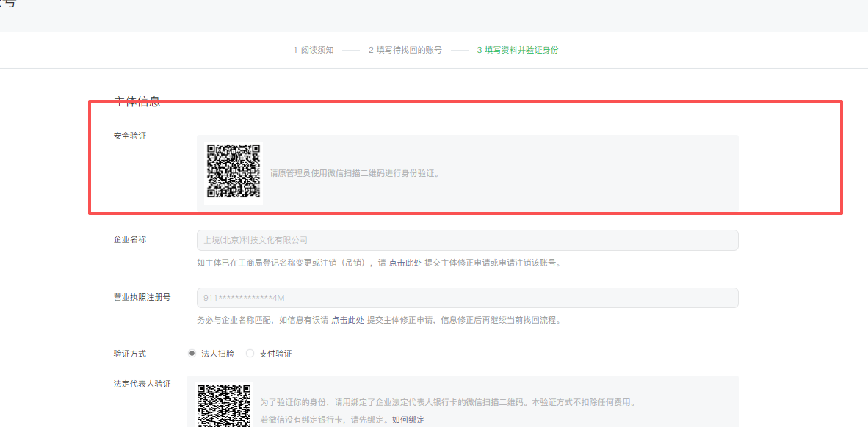Viewport: 868px width, 427px height.
Task: Click text 请原管理员使用微信扫描二维码进行身份验证
Action: (355, 173)
